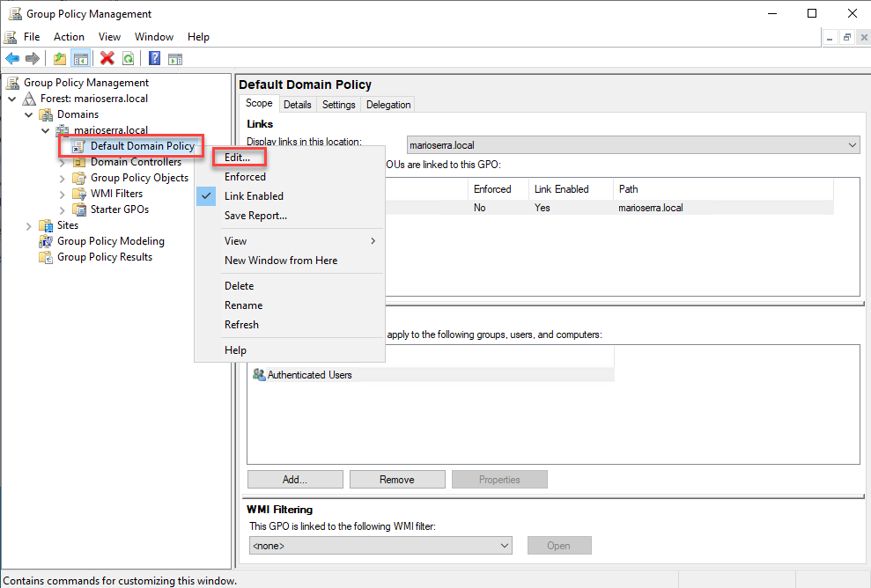
Task: Choose Edit... from the context menu
Action: coord(237,158)
